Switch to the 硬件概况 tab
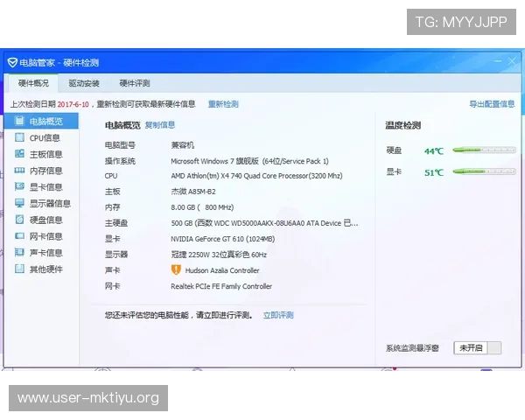The width and height of the screenshot is (525, 420). pyautogui.click(x=33, y=83)
